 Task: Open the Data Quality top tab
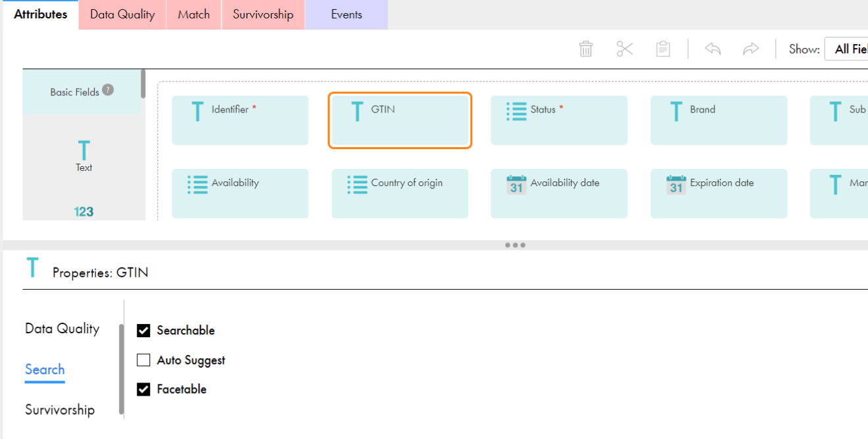pos(122,14)
